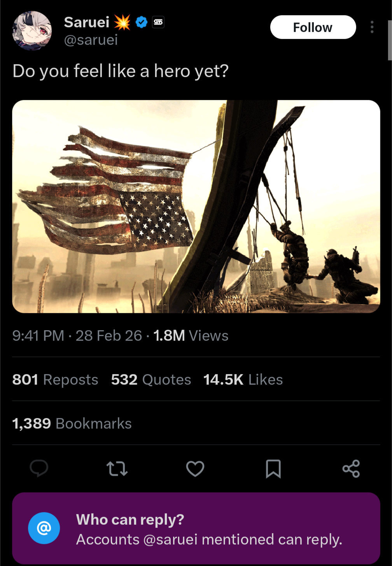View the 14.5K Likes list

point(243,379)
